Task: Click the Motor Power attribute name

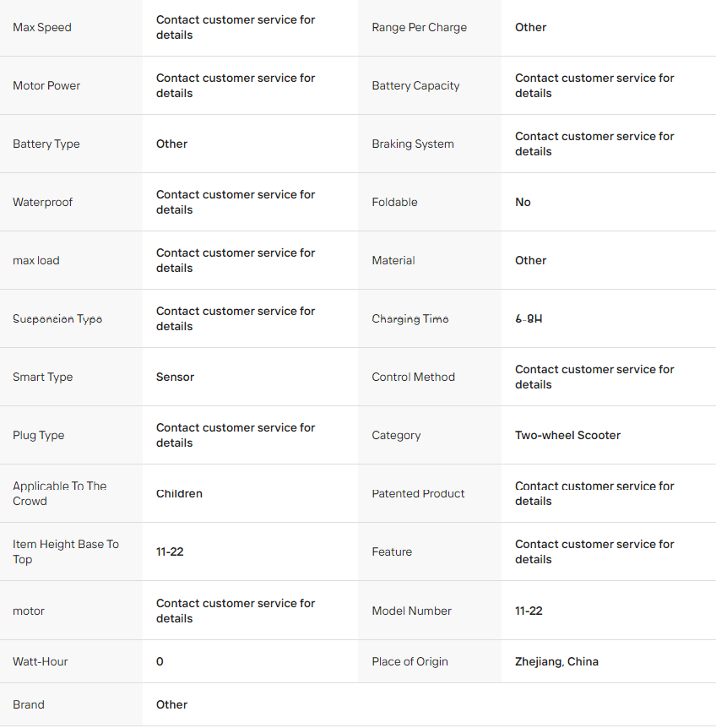Action: (46, 85)
